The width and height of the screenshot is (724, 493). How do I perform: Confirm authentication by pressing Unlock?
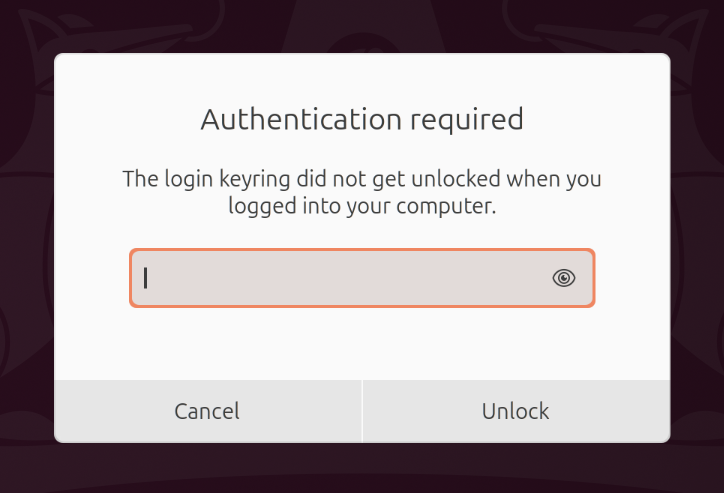(x=515, y=411)
